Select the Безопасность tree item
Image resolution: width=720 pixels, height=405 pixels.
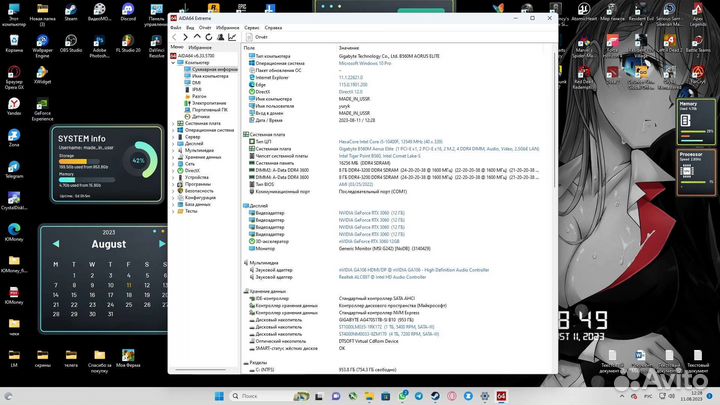(195, 191)
